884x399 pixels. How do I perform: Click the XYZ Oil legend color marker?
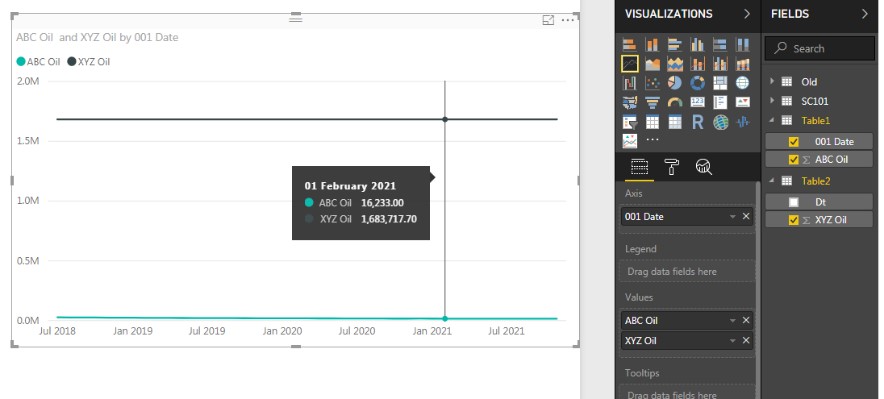(x=72, y=61)
